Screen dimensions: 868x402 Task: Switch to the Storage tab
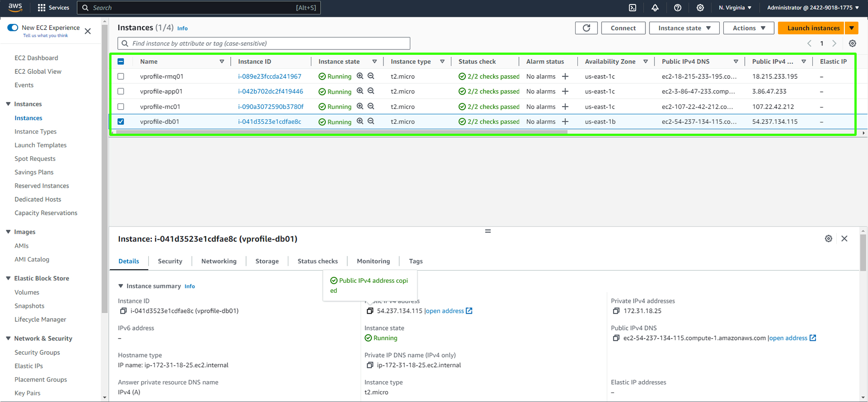[267, 261]
